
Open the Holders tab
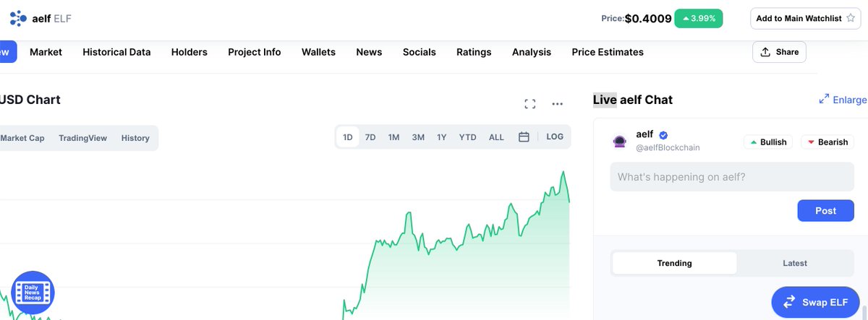pyautogui.click(x=190, y=52)
